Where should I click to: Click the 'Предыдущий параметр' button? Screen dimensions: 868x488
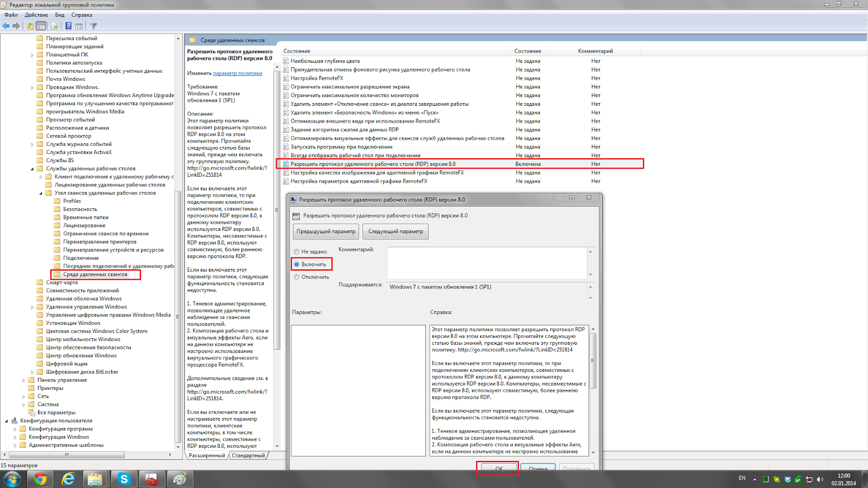[325, 232]
